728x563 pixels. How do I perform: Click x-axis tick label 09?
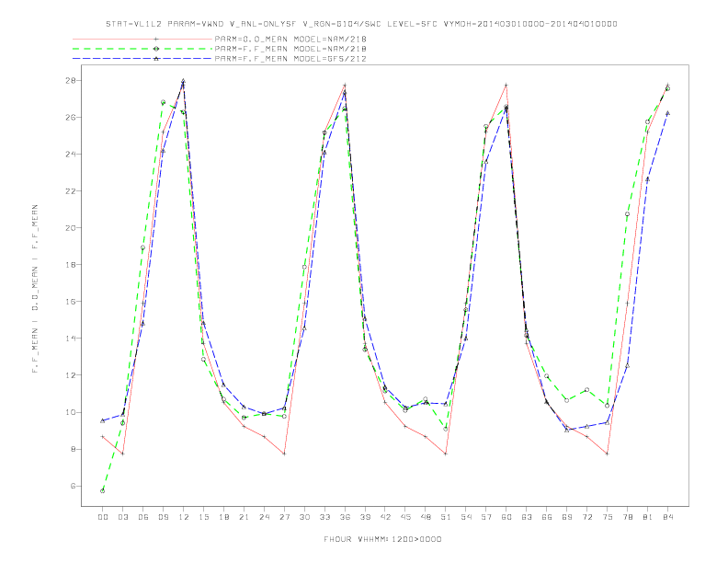[x=163, y=517]
